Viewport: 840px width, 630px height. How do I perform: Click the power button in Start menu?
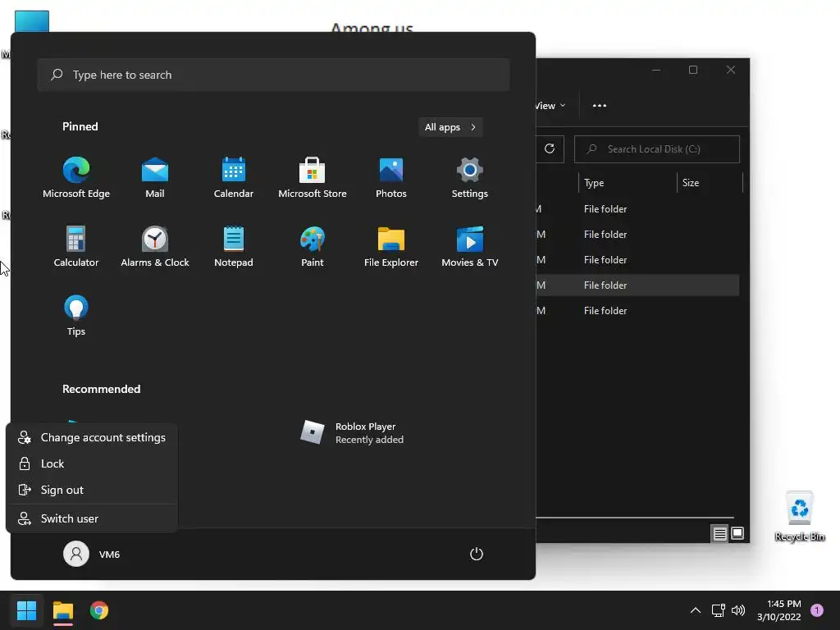point(477,554)
